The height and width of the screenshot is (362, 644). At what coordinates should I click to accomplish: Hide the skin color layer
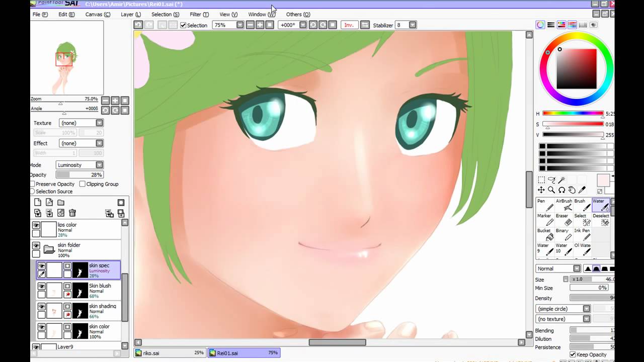(x=42, y=327)
